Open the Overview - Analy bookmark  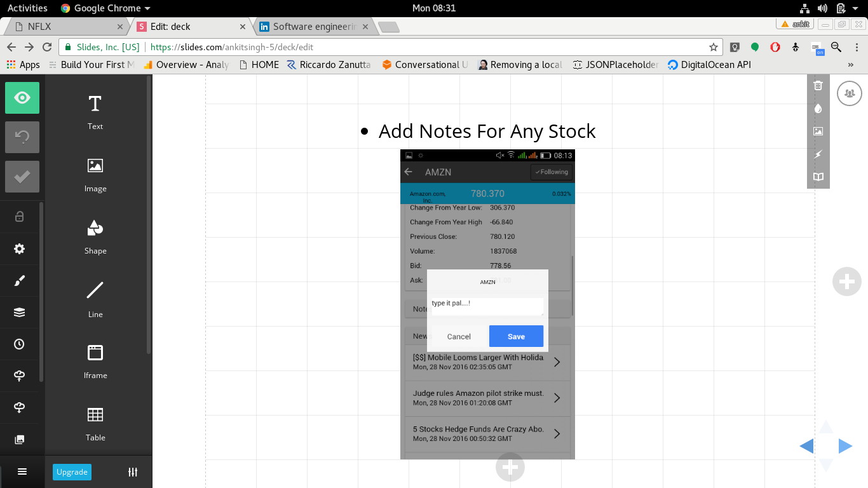tap(186, 65)
